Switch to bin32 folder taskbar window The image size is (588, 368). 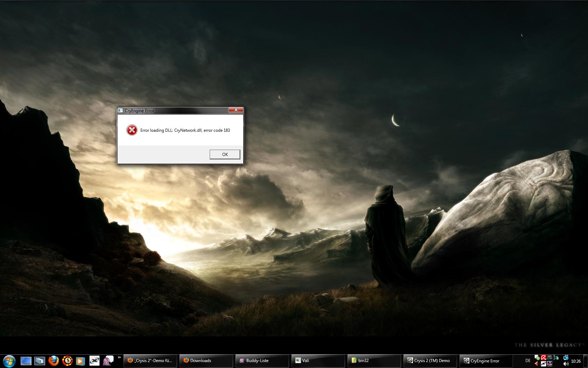click(x=374, y=361)
